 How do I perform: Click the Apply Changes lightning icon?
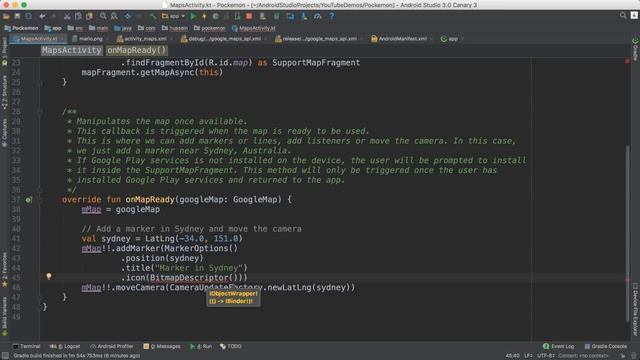(x=204, y=16)
